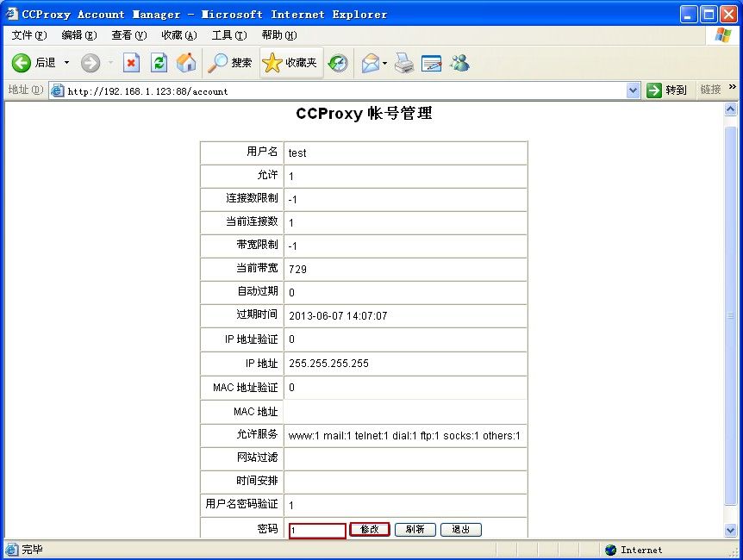The image size is (743, 560).
Task: Click the 自动过期 label cell
Action: (241, 292)
